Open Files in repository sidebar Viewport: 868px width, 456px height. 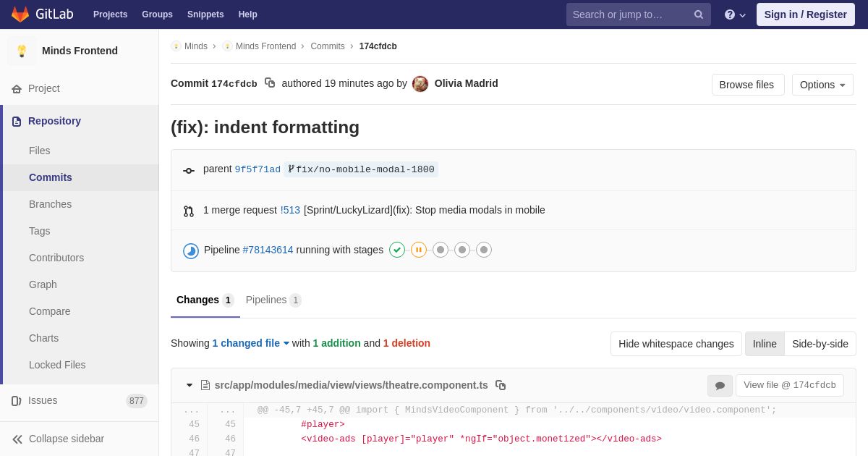[40, 151]
